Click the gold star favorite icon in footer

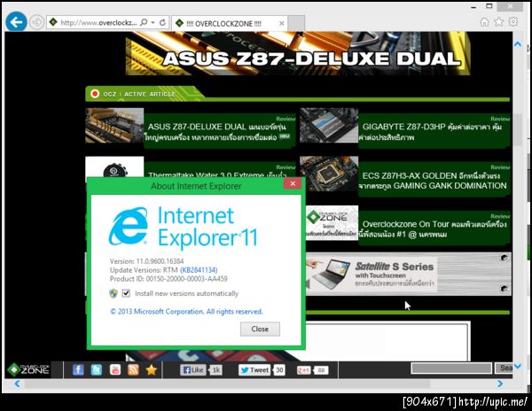point(152,369)
